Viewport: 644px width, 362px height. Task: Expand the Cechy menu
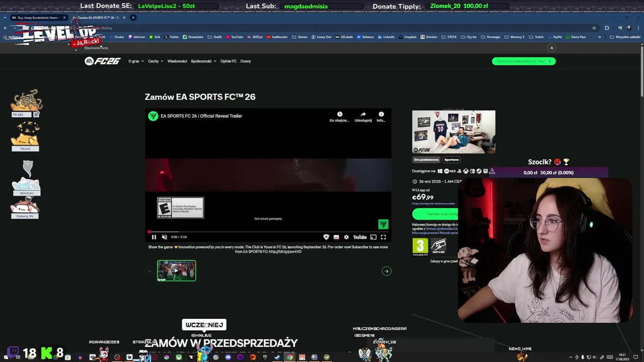coord(155,61)
